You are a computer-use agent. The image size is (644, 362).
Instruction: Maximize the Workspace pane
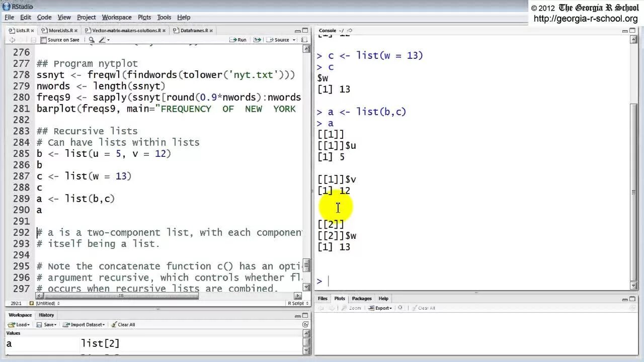tap(305, 315)
